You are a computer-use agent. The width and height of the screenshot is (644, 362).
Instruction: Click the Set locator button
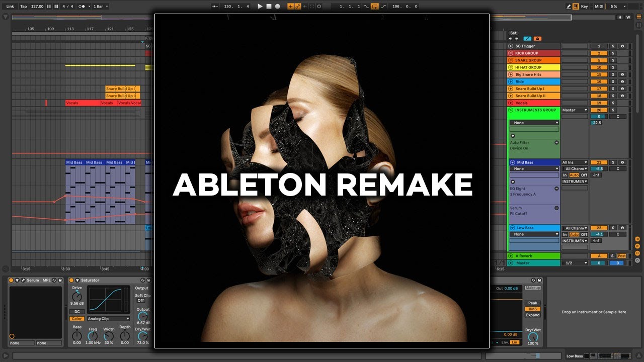coord(513,33)
